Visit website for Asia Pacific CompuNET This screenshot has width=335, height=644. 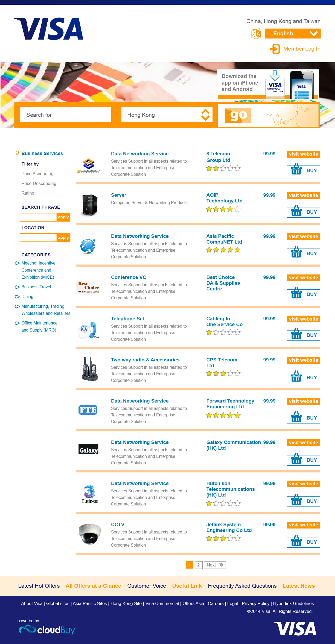pyautogui.click(x=303, y=236)
